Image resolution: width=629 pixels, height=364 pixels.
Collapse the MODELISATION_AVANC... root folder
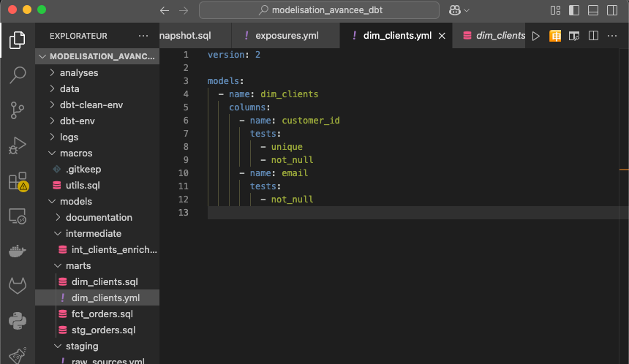[97, 56]
